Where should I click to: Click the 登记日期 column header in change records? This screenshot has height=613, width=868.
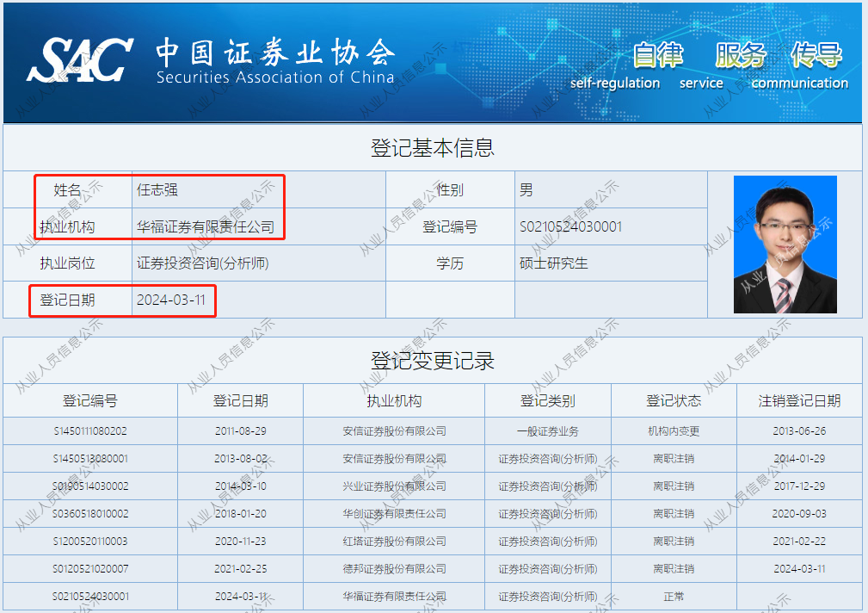pos(240,400)
